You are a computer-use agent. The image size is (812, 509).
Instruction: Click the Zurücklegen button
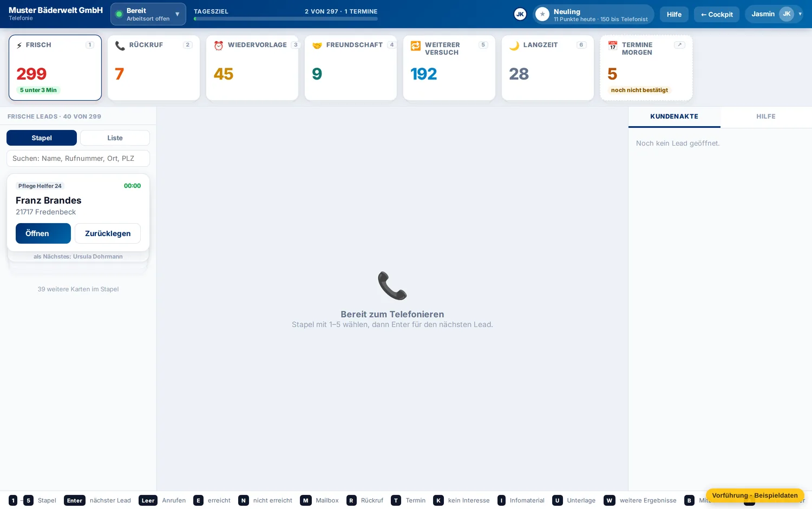(108, 233)
